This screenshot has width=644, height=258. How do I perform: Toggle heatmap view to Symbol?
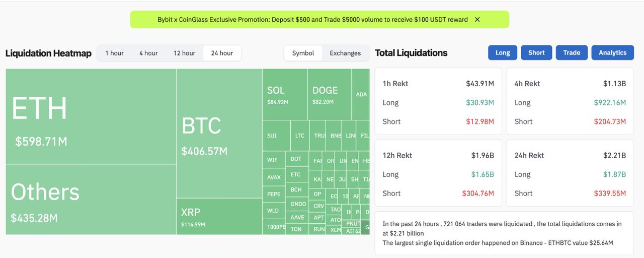303,53
